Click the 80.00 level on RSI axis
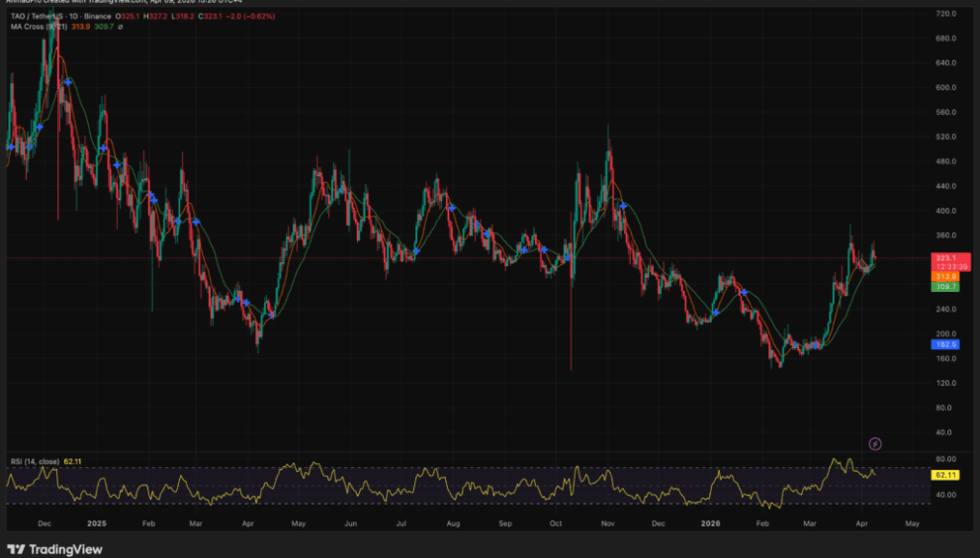This screenshot has height=558, width=980. click(x=946, y=459)
